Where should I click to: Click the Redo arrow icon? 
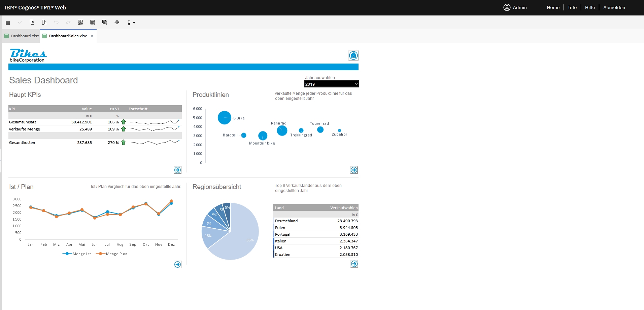click(x=68, y=23)
